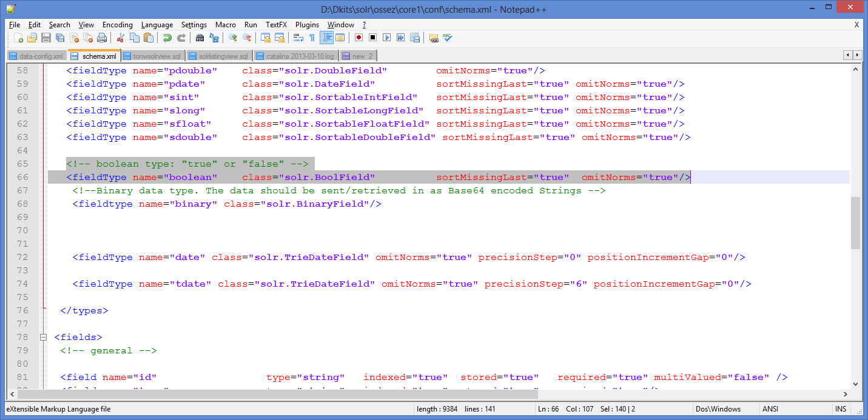The width and height of the screenshot is (868, 420).
Task: Open Find dialog via binoculars icon
Action: 200,38
